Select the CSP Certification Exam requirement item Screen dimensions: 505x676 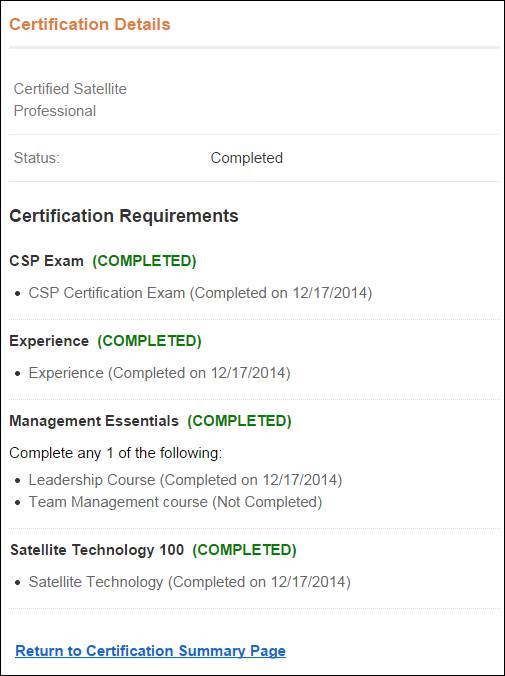click(200, 293)
